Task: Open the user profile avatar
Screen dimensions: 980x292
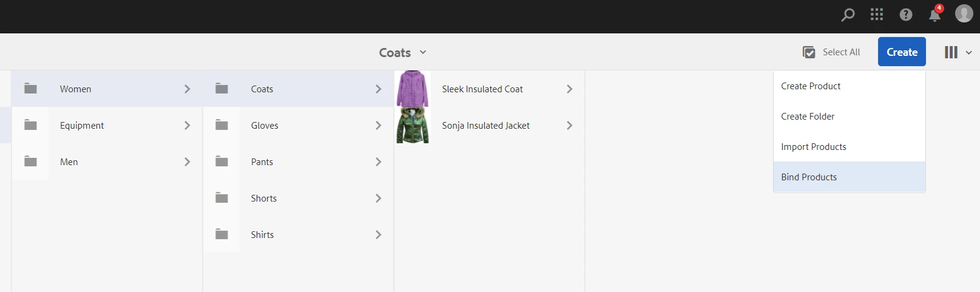Action: pos(964,13)
